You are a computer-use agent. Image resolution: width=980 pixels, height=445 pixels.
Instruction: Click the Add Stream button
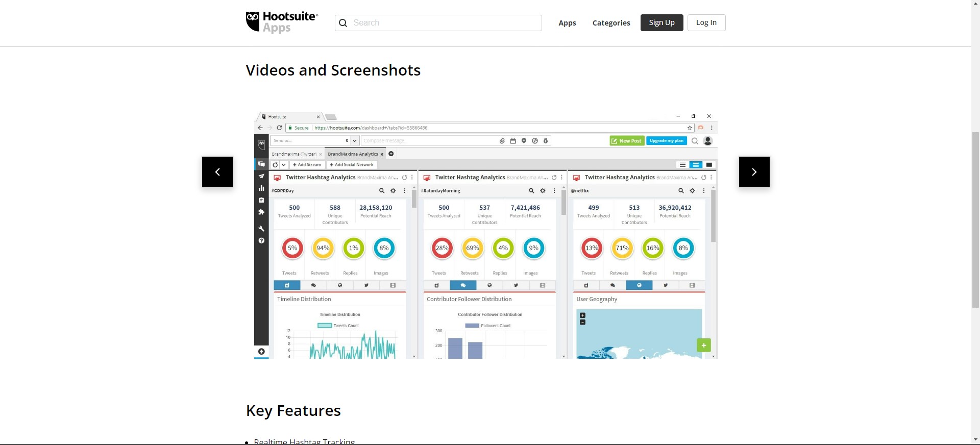[307, 165]
